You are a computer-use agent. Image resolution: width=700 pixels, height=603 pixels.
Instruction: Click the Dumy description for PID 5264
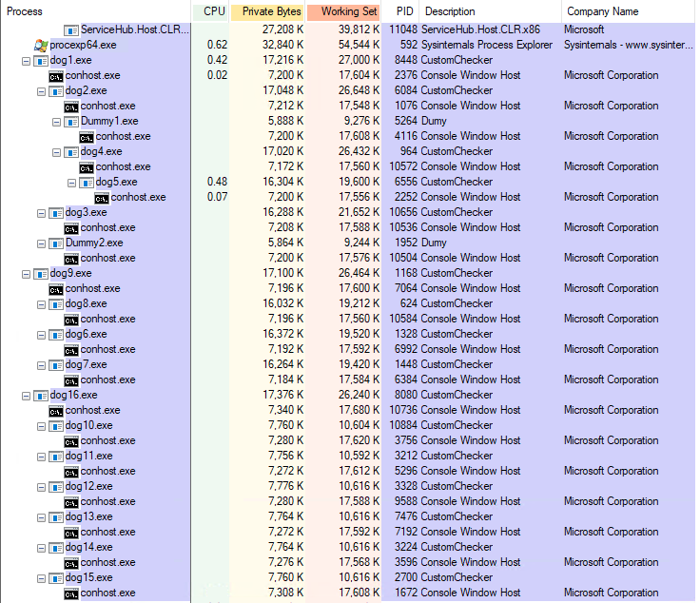(434, 121)
